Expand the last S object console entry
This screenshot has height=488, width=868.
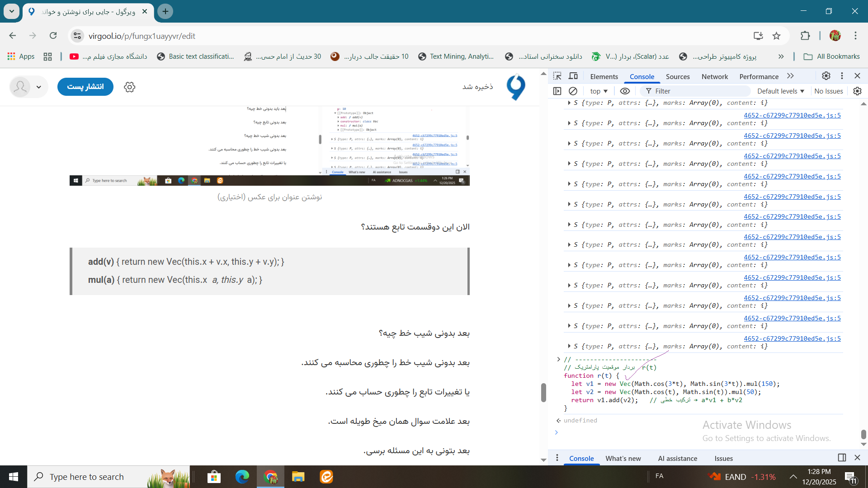point(570,346)
